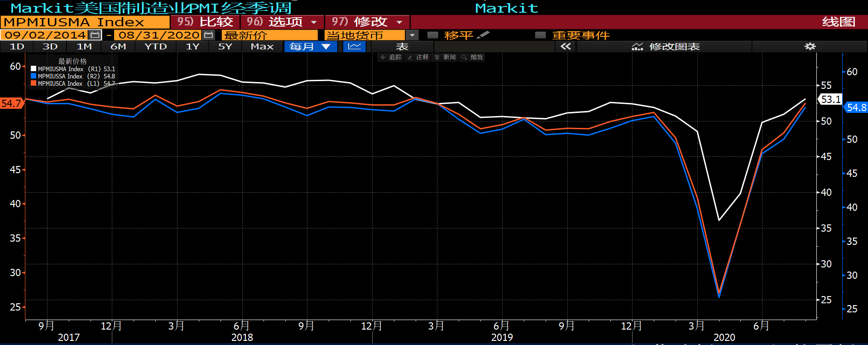The height and width of the screenshot is (345, 868).
Task: Click the 95) 比较 compare button
Action: 205,22
